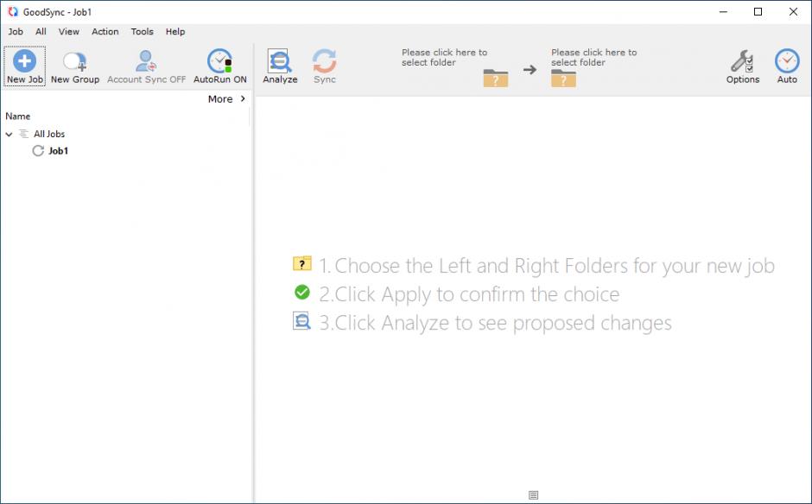Run Analyze from the toolbar
This screenshot has height=504, width=812.
click(280, 66)
